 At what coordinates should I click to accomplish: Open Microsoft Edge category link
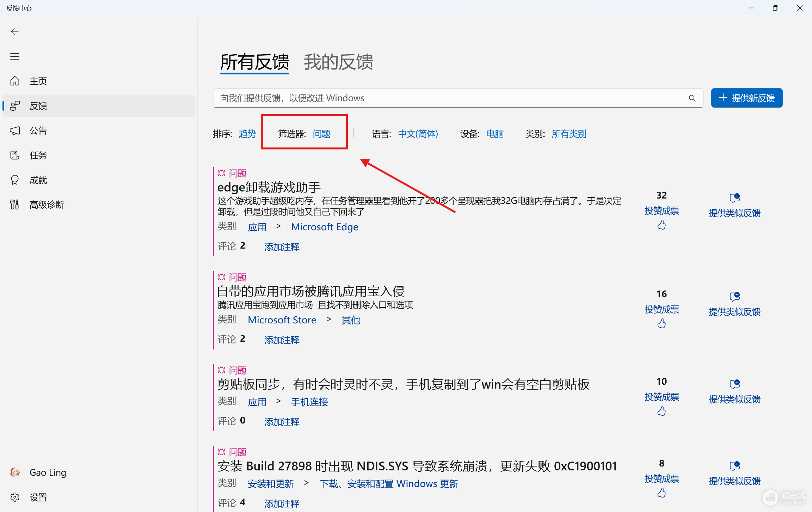click(325, 227)
